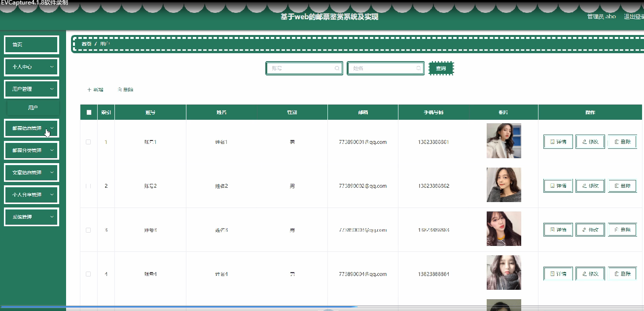Click the 相片 column header

(503, 112)
